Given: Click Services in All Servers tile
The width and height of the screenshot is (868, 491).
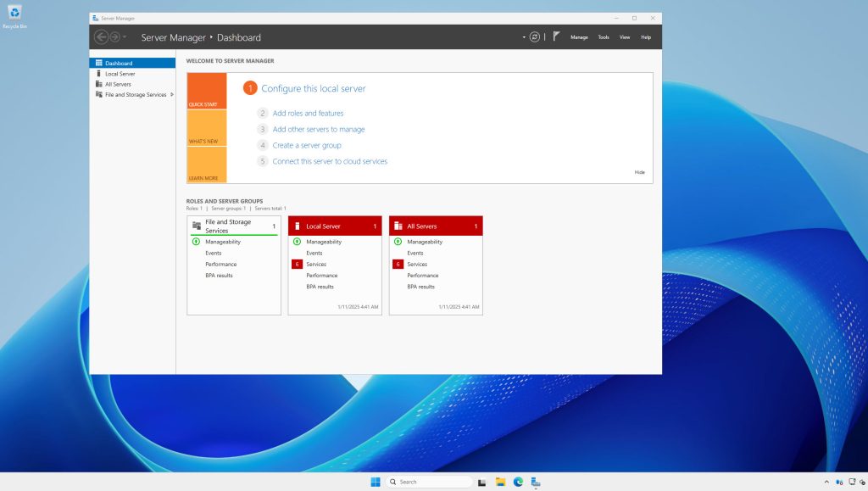Looking at the screenshot, I should (417, 264).
